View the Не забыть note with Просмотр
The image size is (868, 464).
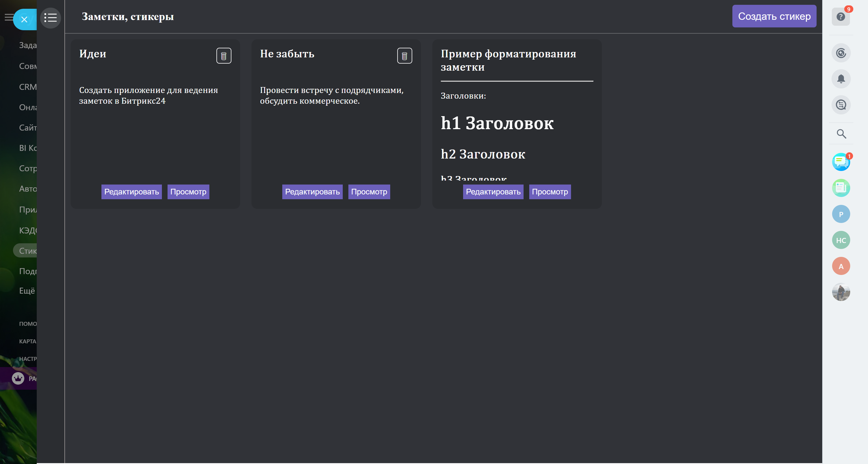369,192
